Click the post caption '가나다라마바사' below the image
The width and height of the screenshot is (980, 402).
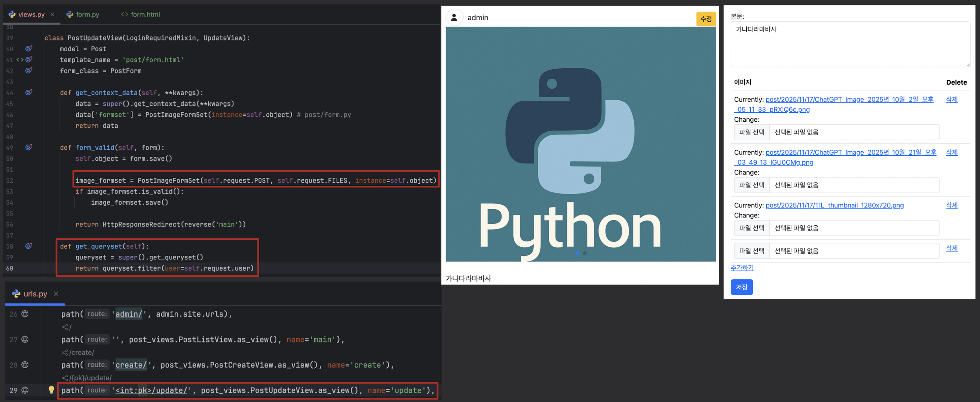[468, 278]
